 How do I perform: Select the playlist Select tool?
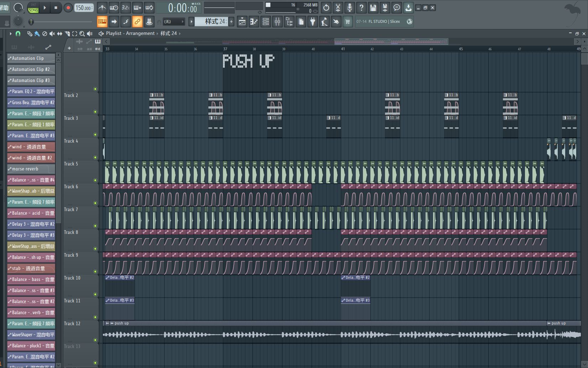click(74, 34)
